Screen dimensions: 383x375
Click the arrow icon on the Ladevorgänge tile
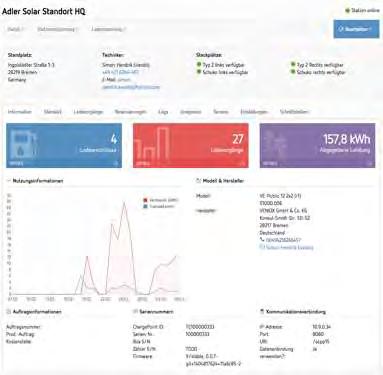click(243, 163)
